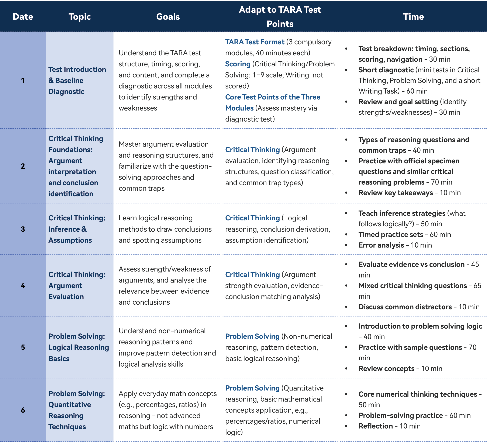Viewport: 487px width, 448px height.
Task: Click 'Review key takeaways' bullet item
Action: pyautogui.click(x=396, y=193)
